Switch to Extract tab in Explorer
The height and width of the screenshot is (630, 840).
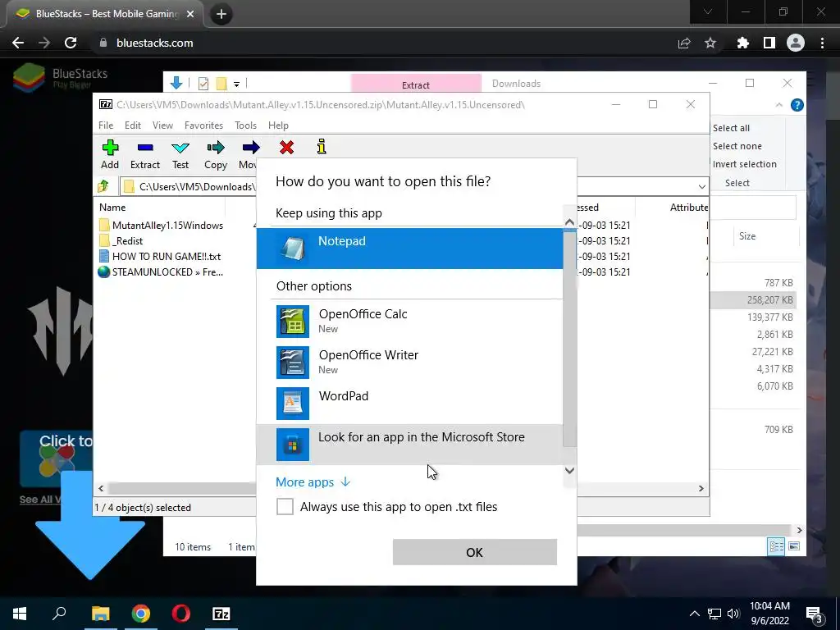[416, 84]
